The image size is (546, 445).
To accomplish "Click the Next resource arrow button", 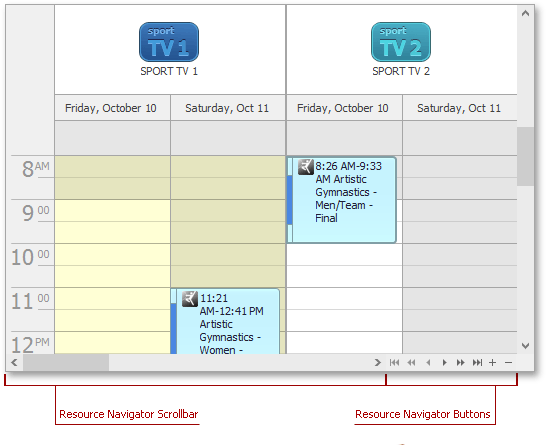I will [444, 362].
